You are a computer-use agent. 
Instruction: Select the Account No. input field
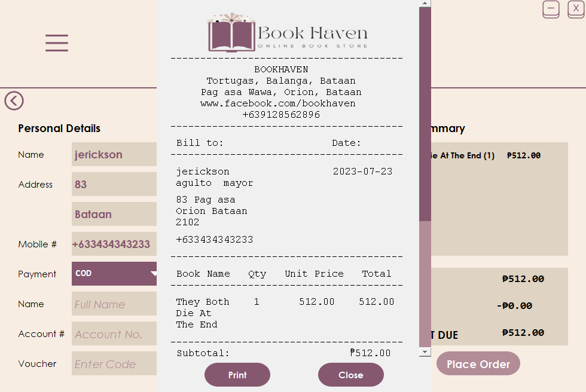click(114, 333)
